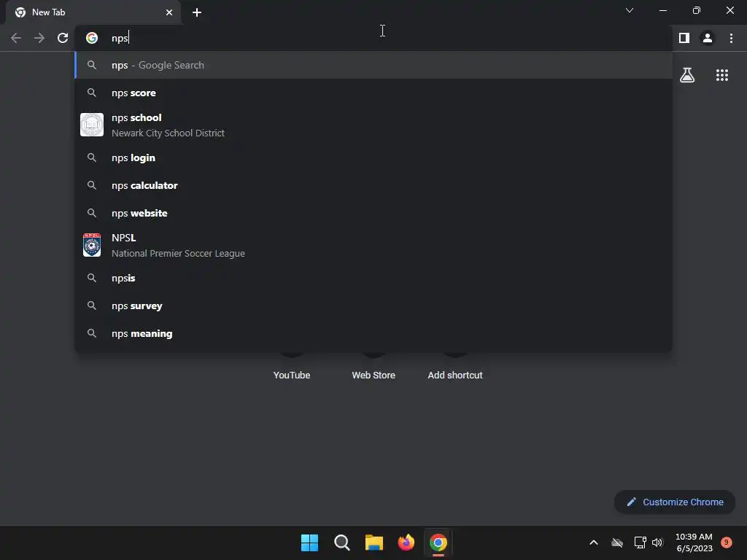Select the 'nps login' suggestion
The image size is (747, 560).
coord(373,157)
